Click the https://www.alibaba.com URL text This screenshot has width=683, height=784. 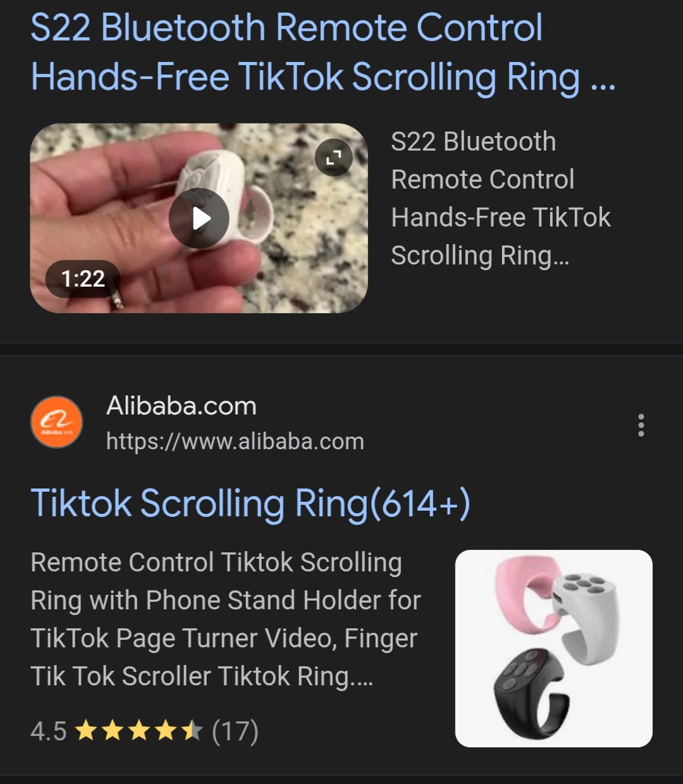pos(235,441)
